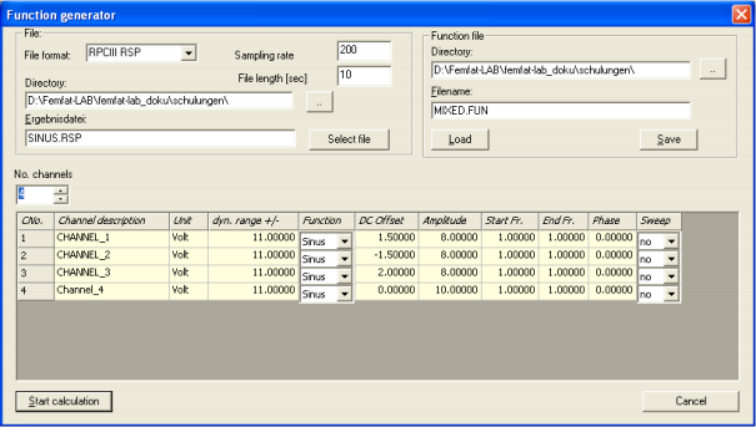Browse for the Function file directory
This screenshot has height=428, width=756.
713,70
